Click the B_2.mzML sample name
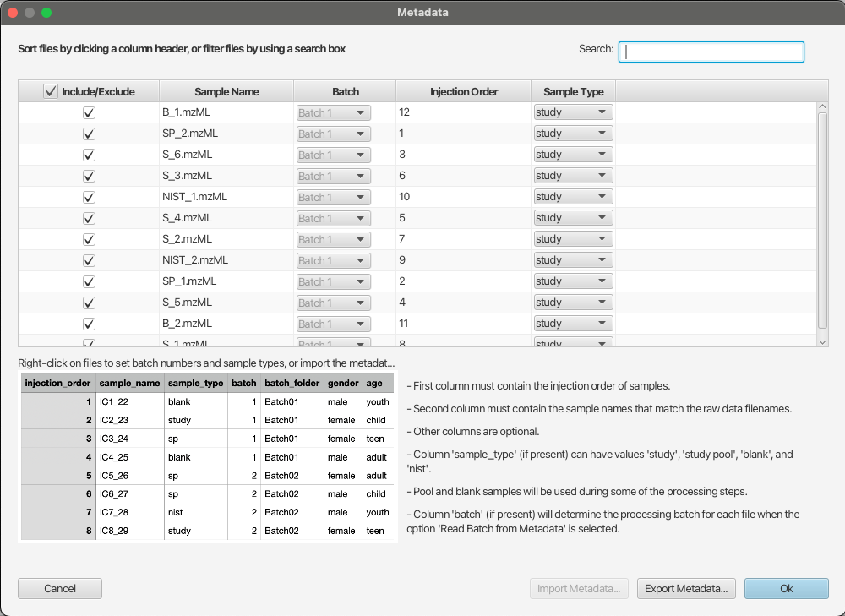845x616 pixels. tap(187, 324)
